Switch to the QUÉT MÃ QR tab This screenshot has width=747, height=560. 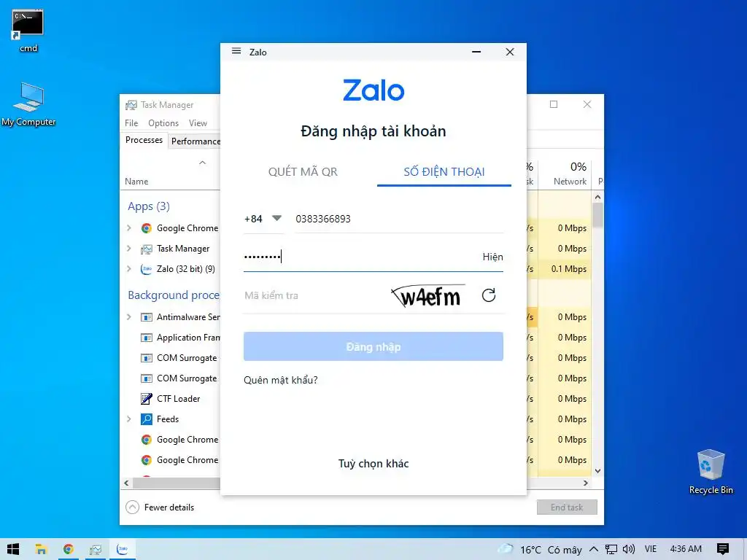(303, 172)
